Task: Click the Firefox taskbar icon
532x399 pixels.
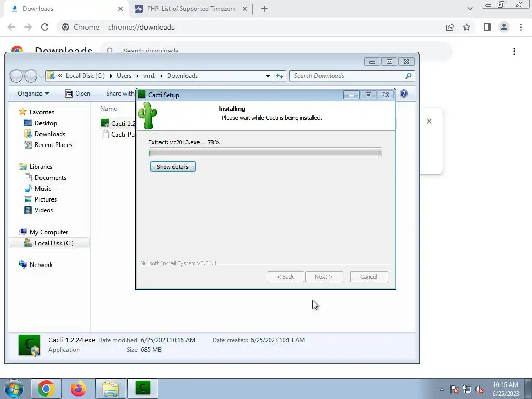Action: pos(78,389)
